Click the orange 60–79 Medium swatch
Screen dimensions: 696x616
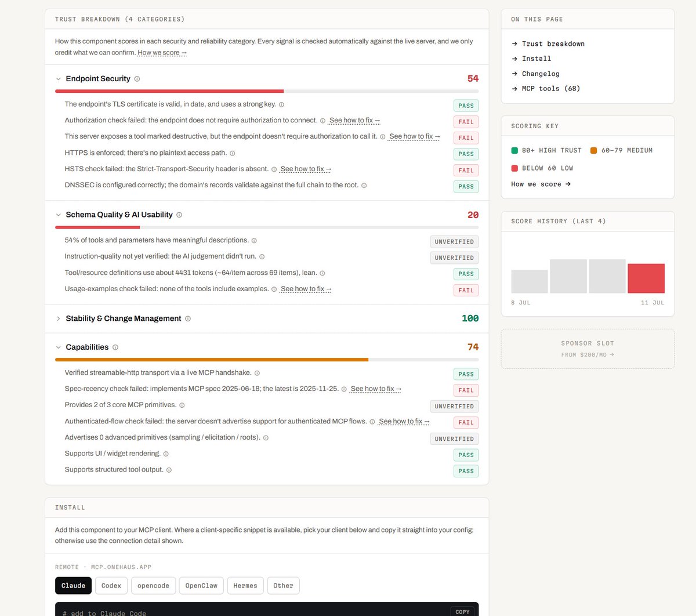pyautogui.click(x=593, y=151)
